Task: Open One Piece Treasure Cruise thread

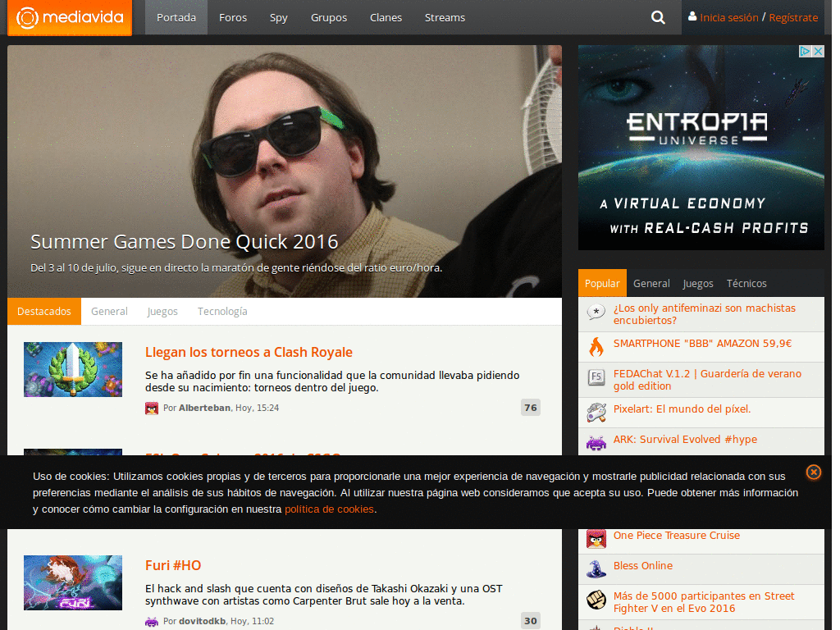Action: [x=677, y=535]
